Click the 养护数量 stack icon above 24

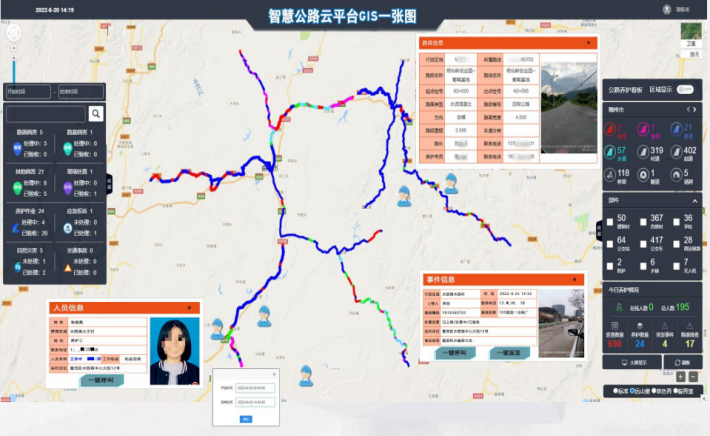[x=639, y=326]
